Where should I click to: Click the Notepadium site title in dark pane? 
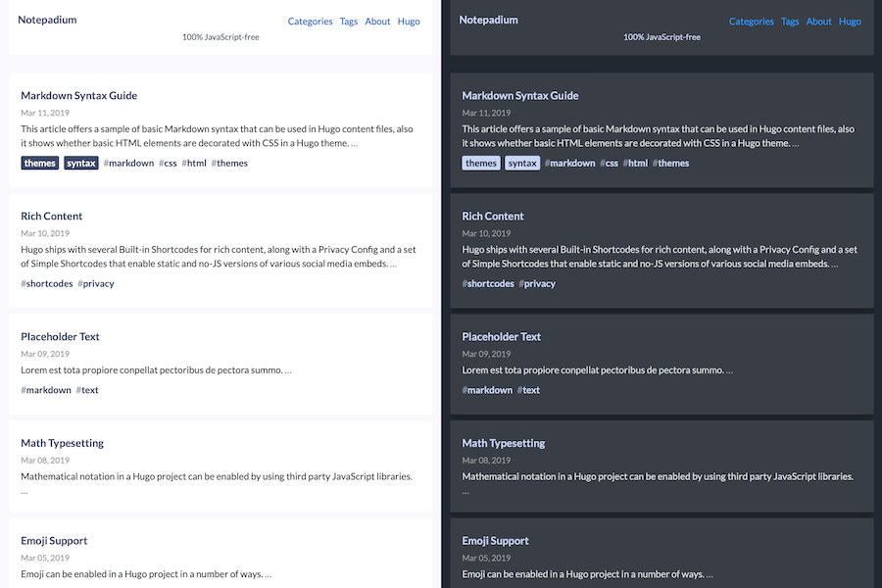[488, 20]
